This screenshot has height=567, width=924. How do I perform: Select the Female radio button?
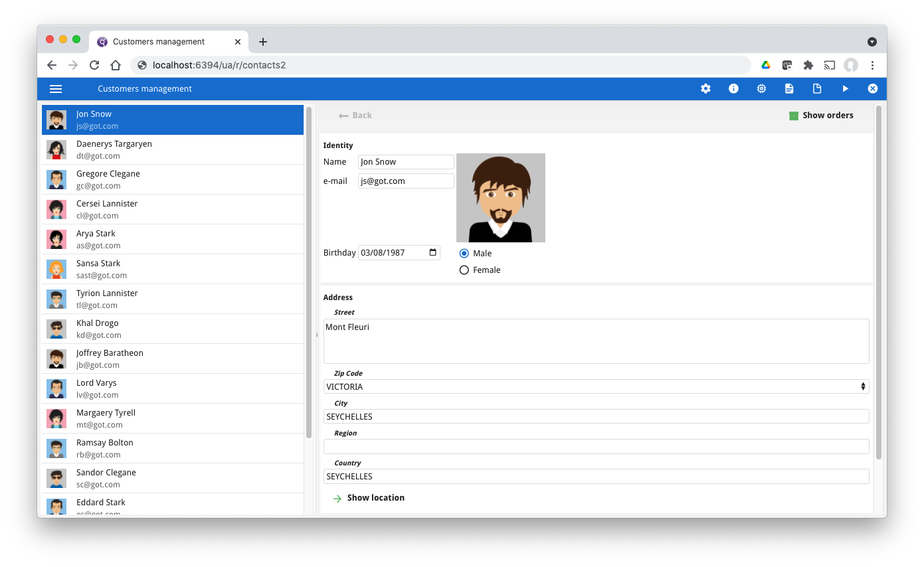(464, 270)
